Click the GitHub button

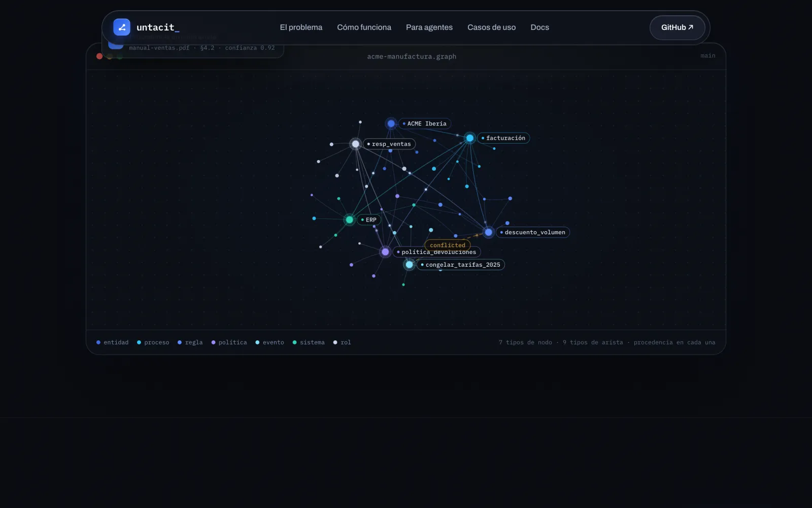[x=677, y=27]
